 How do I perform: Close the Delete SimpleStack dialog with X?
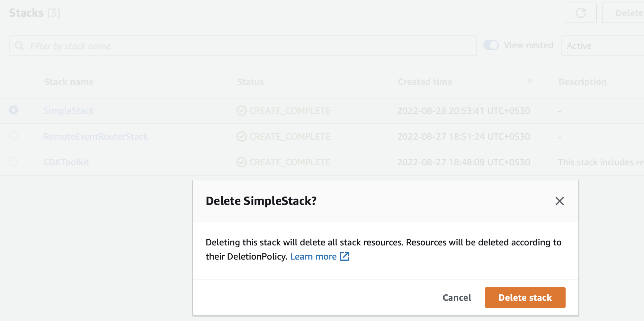tap(559, 201)
